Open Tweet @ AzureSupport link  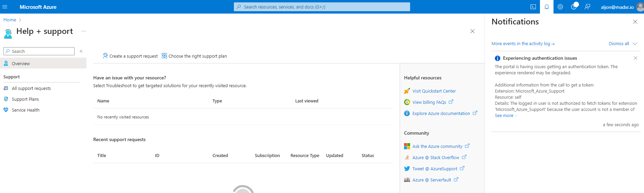coord(435,169)
